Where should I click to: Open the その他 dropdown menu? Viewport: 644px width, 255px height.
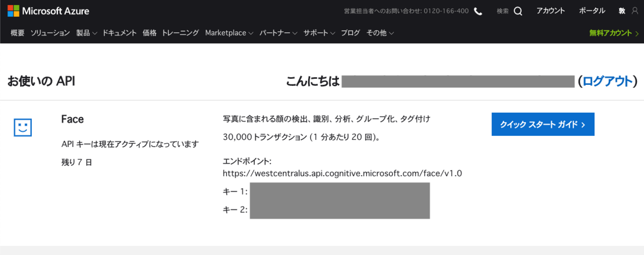[380, 33]
